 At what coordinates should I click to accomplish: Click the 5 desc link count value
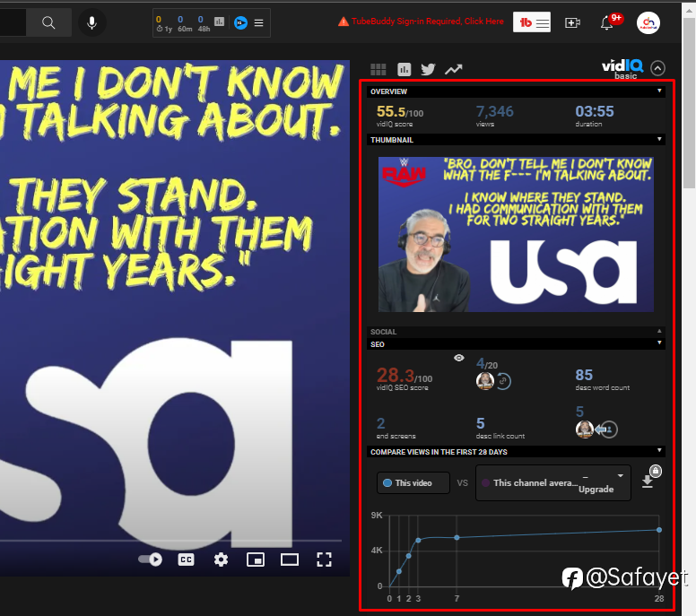coord(481,423)
